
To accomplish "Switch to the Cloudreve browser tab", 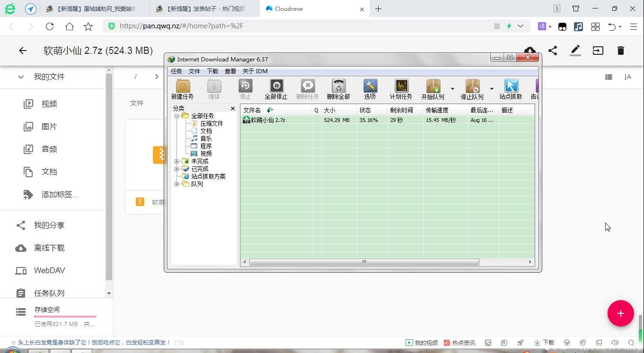I will coord(314,9).
